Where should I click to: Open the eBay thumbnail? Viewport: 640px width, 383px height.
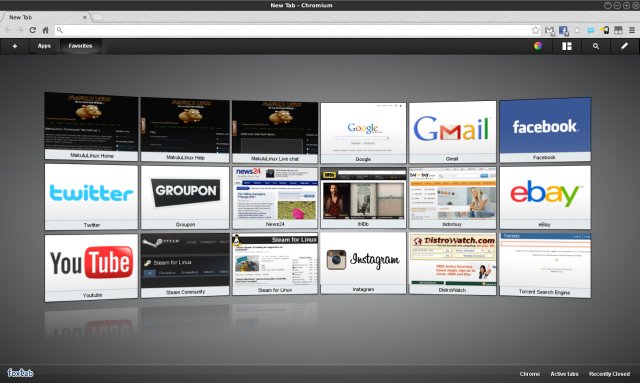tap(545, 197)
